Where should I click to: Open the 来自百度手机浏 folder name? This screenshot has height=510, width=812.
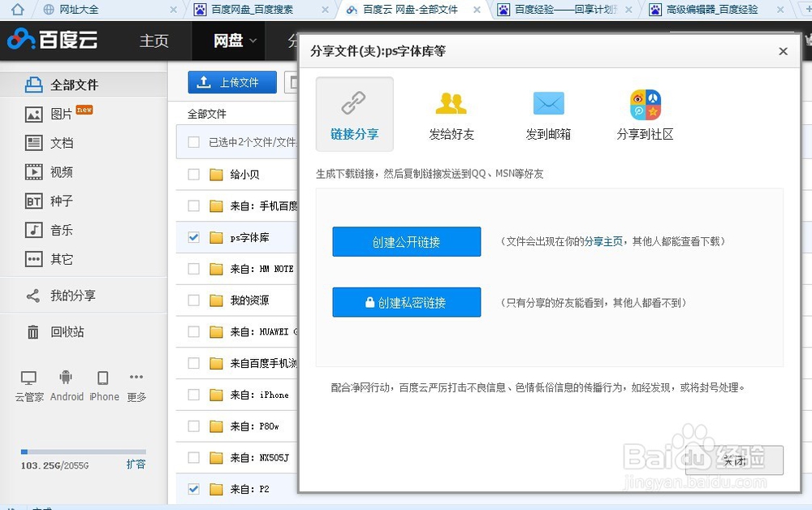coord(263,363)
